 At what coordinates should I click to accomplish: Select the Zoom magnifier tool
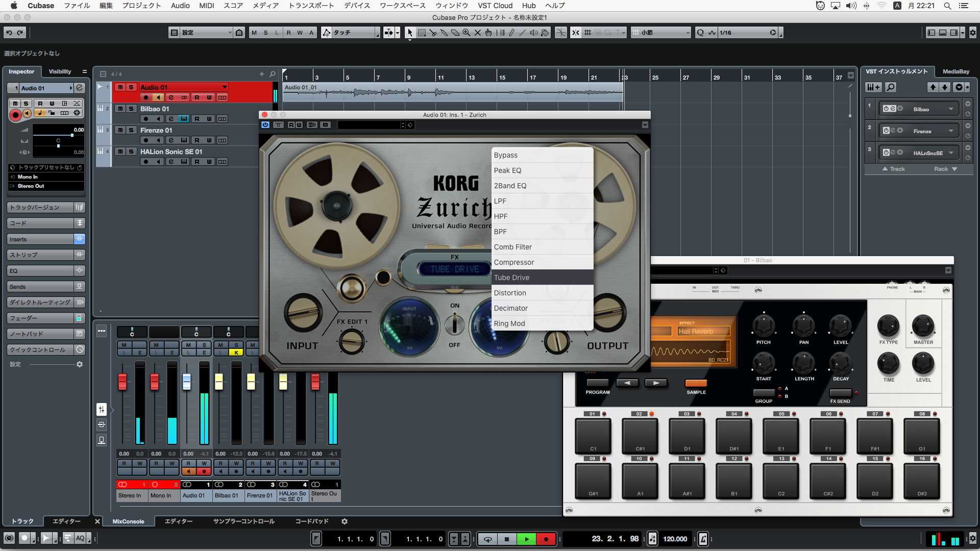[x=467, y=33]
